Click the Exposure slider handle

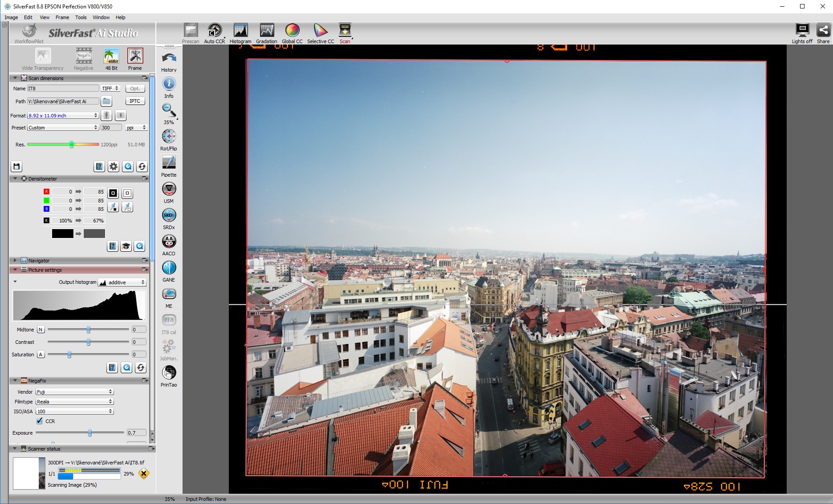[90, 433]
